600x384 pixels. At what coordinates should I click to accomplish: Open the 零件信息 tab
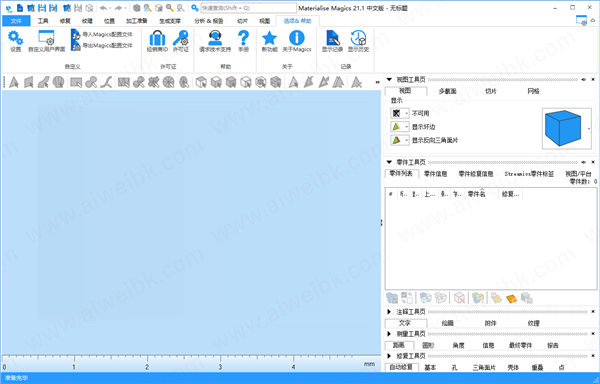pos(435,174)
